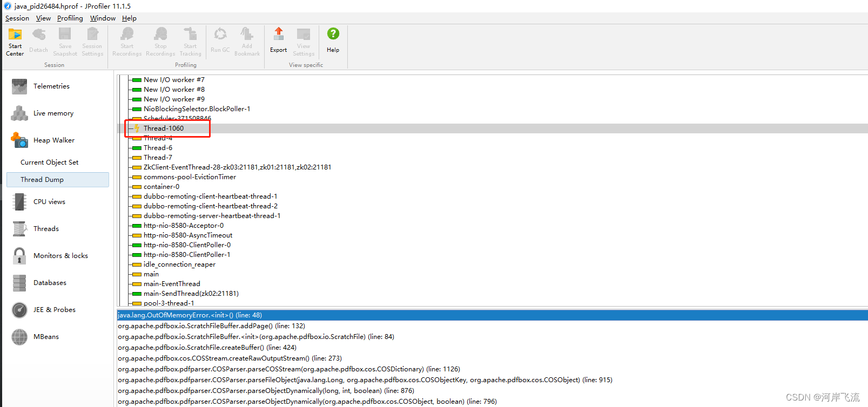Viewport: 868px width, 407px height.
Task: Select COSParser.parseCOSStream line 1126 frame
Action: pyautogui.click(x=289, y=369)
